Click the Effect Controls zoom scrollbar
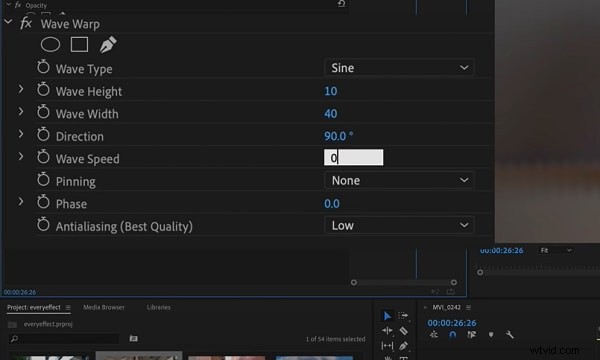 (403, 282)
